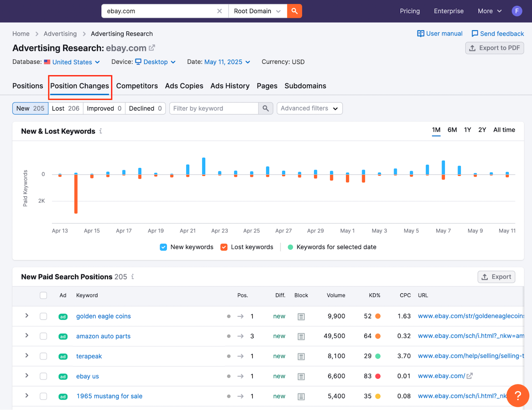Click the user avatar F icon
The width and height of the screenshot is (532, 410).
coord(517,11)
